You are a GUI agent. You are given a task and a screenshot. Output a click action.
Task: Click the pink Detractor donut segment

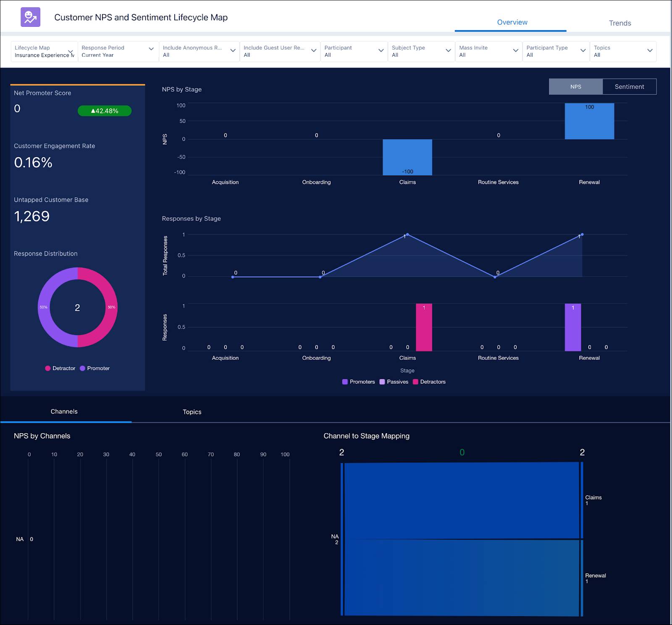(111, 307)
